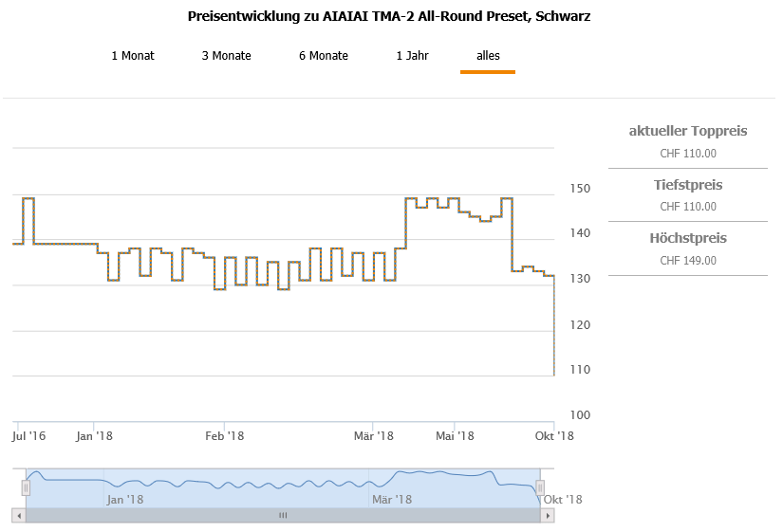Choose the 1 Jahr time range

click(x=412, y=56)
